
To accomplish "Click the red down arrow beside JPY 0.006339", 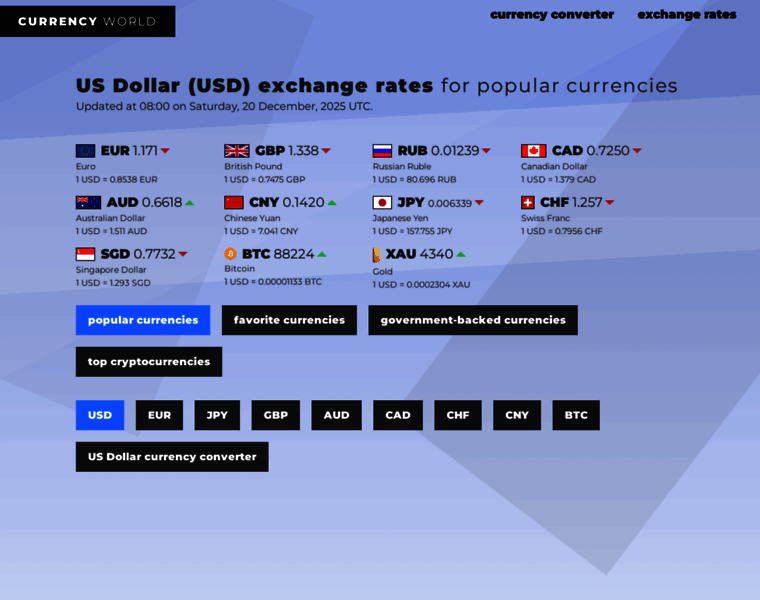I will coord(479,203).
